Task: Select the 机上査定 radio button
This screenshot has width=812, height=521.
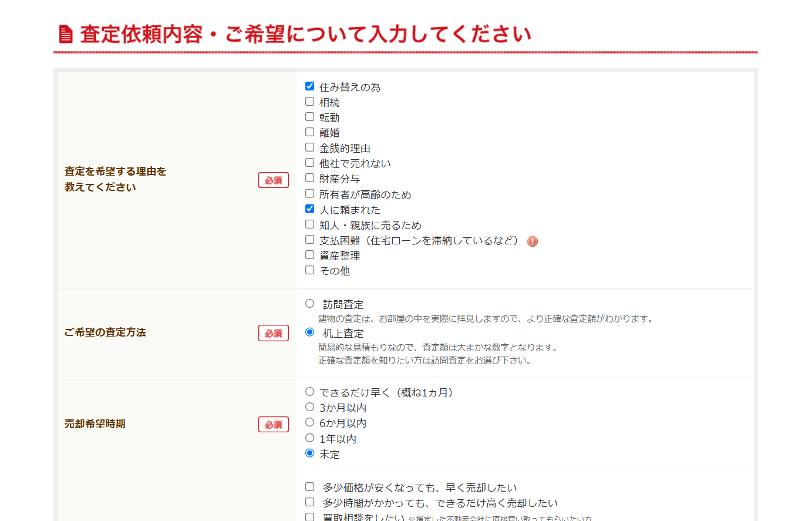Action: coord(309,332)
